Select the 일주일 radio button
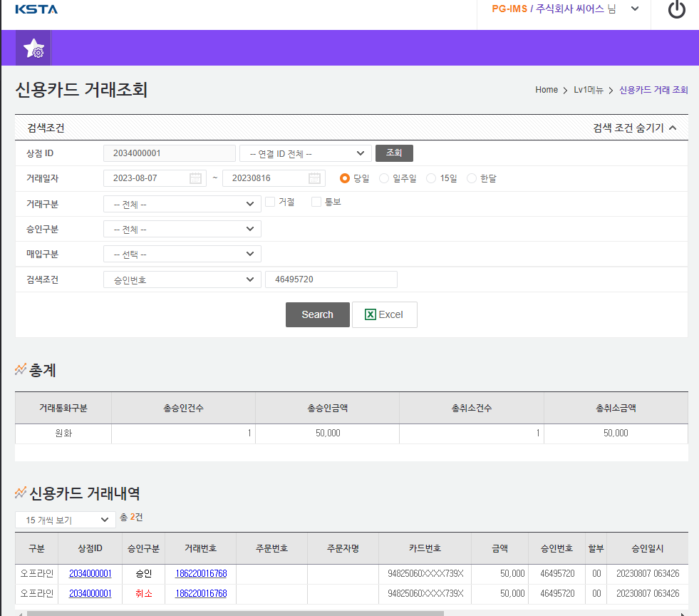The image size is (699, 616). 384,178
